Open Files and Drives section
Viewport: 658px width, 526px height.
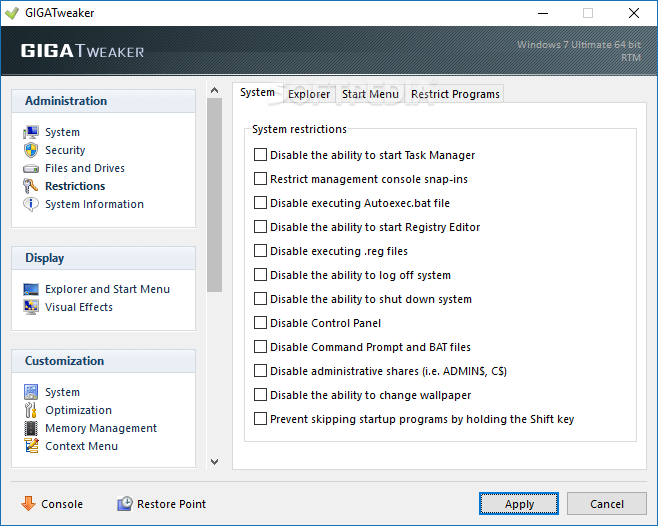coord(85,168)
